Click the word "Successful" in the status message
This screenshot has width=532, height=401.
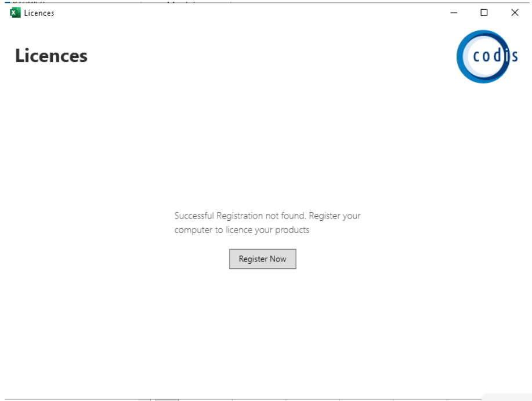(x=194, y=216)
